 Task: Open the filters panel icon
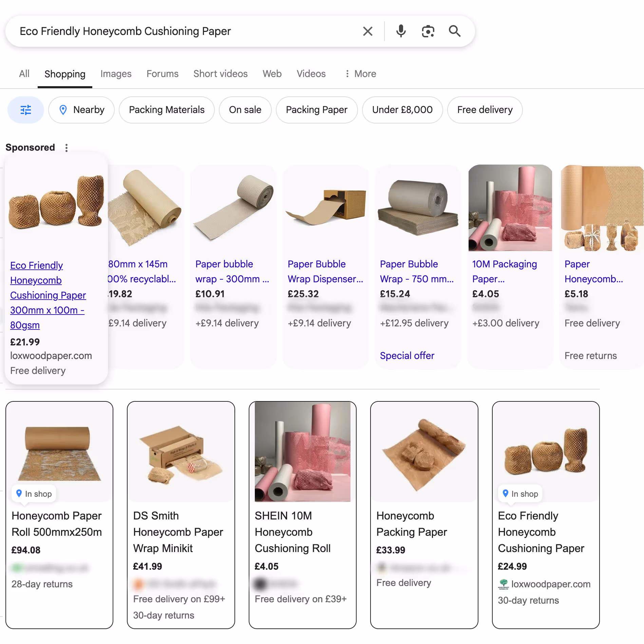point(25,110)
